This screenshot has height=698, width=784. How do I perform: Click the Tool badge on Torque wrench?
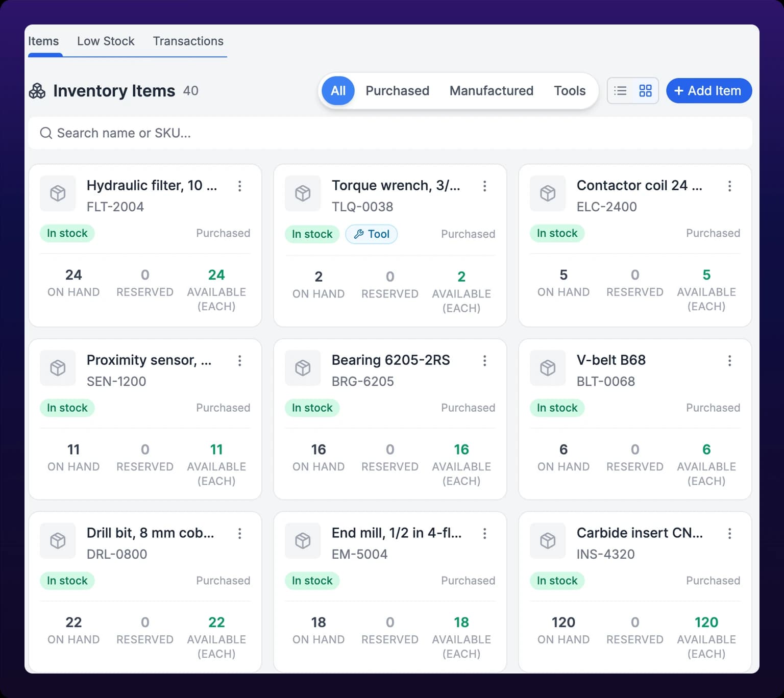pos(372,234)
